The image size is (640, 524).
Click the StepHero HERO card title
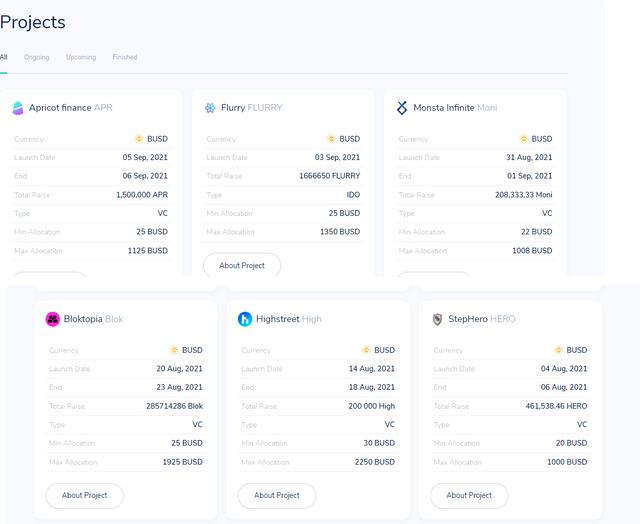(482, 319)
